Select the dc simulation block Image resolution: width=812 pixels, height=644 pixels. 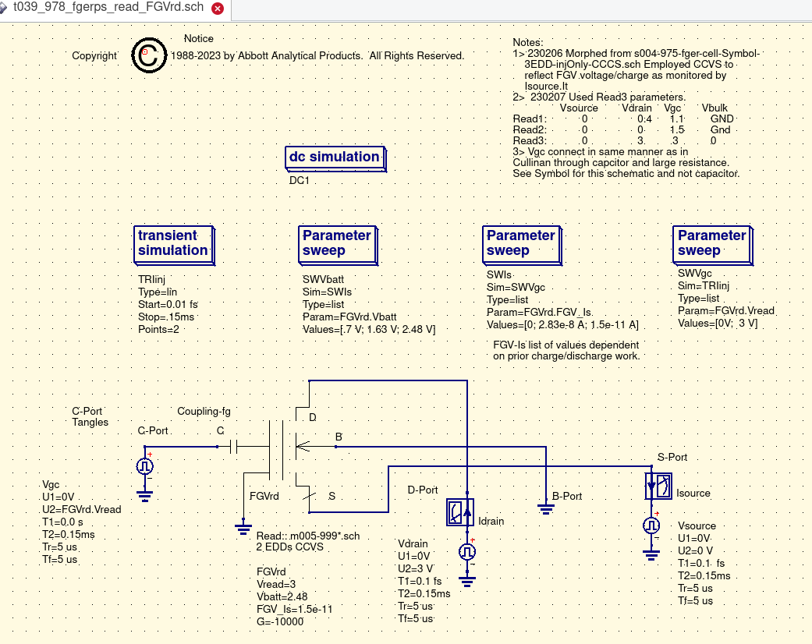click(x=334, y=157)
